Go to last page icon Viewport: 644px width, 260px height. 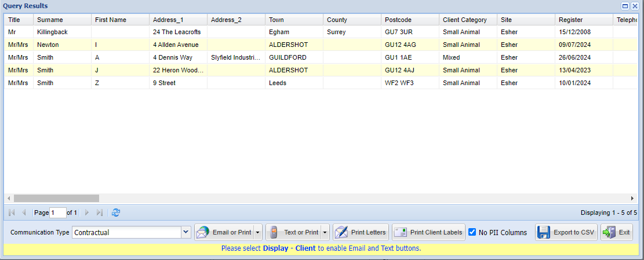pyautogui.click(x=99, y=213)
